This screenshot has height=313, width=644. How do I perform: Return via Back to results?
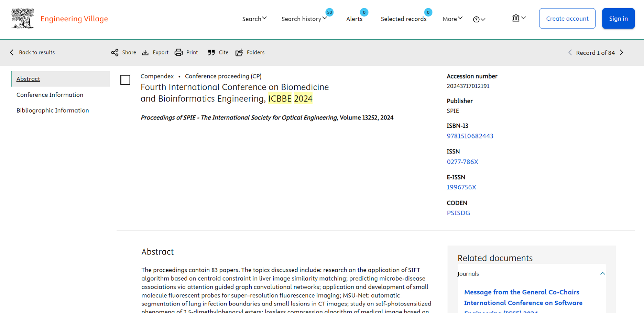tap(32, 52)
